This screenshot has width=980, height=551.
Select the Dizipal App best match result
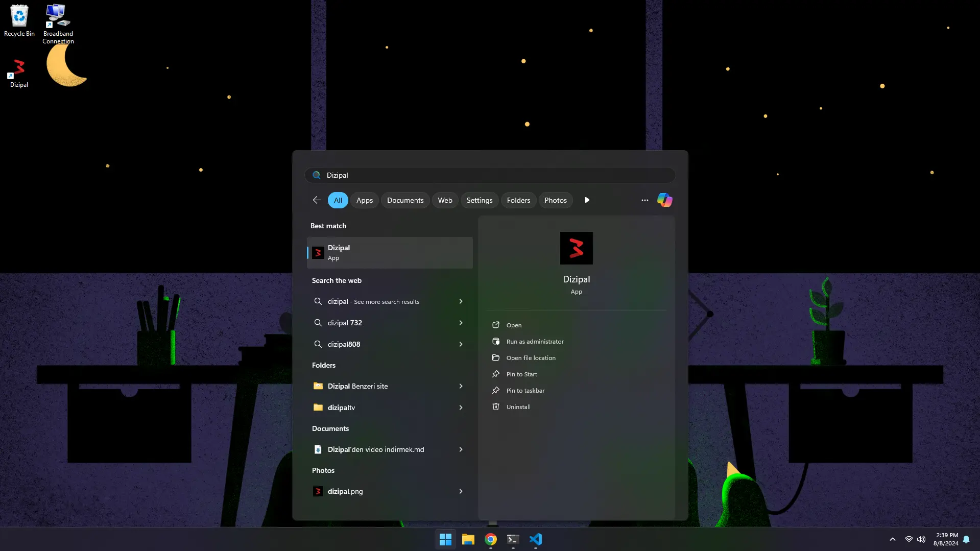(x=390, y=253)
